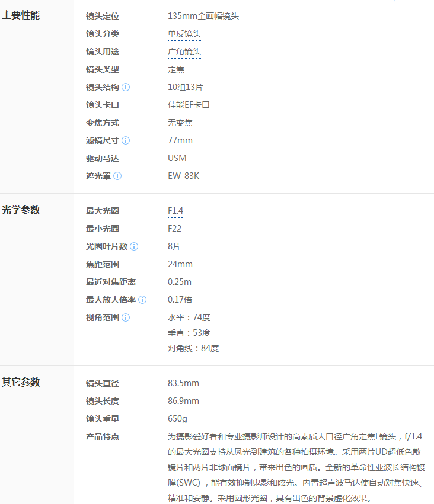Click the 主要性能 section heading

tap(21, 15)
